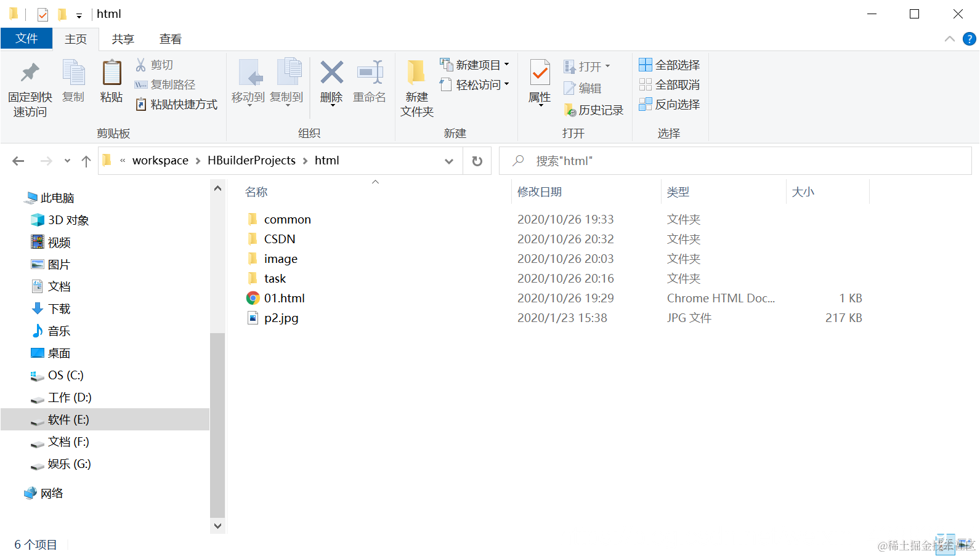
Task: Open Move to (移动到) menu
Action: pyautogui.click(x=248, y=83)
